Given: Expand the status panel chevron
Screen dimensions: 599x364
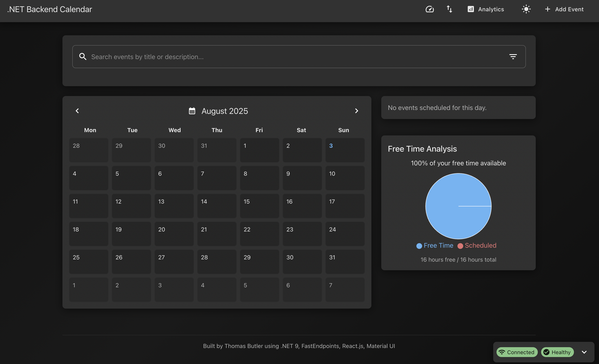Looking at the screenshot, I should click(x=584, y=352).
